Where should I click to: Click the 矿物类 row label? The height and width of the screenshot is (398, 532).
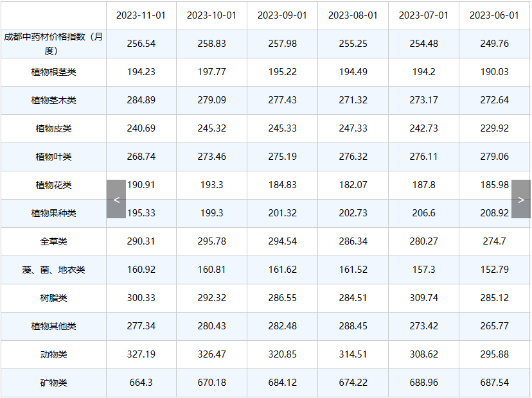click(x=53, y=383)
